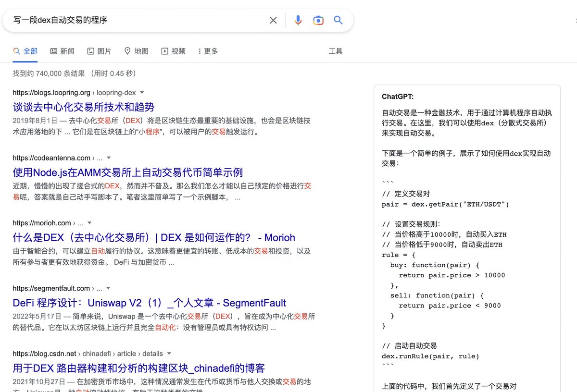
Task: Open result 用于DEX 路由器构建和分析的构建区块
Action: coord(139,368)
